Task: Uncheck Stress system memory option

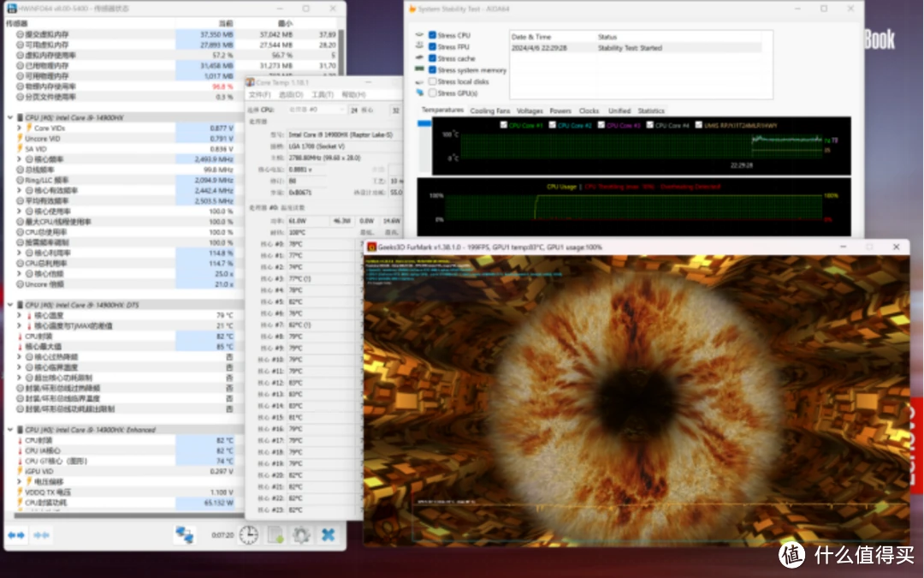Action: (433, 69)
